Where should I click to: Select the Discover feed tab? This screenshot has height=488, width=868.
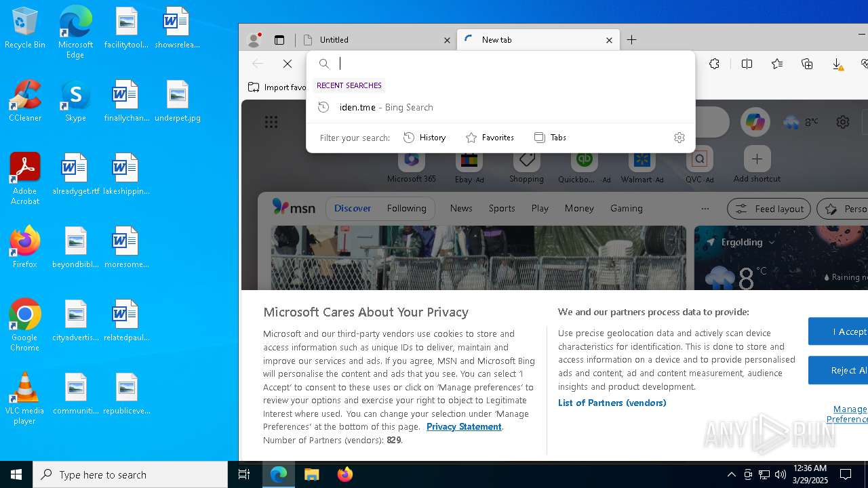353,209
